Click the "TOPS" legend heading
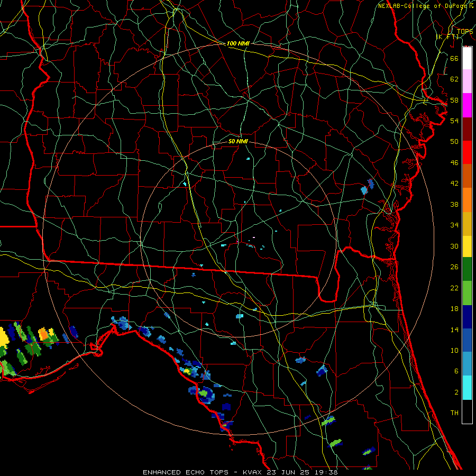Image resolution: width=476 pixels, height=476 pixels. (465, 31)
